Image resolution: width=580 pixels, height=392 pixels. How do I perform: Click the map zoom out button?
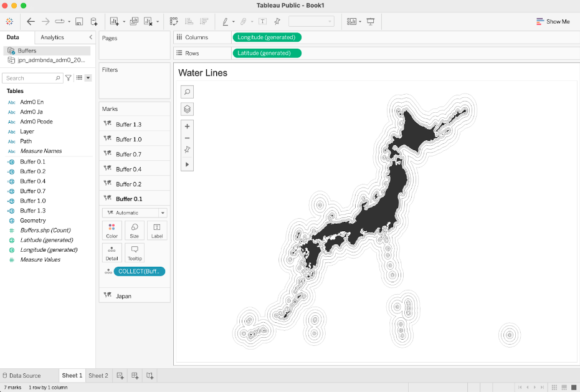coord(187,138)
